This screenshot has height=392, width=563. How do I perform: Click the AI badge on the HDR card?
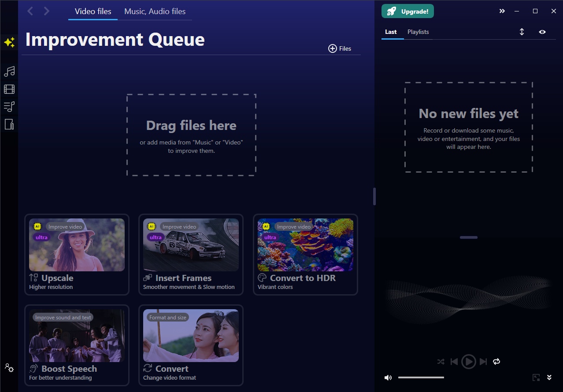tap(266, 227)
